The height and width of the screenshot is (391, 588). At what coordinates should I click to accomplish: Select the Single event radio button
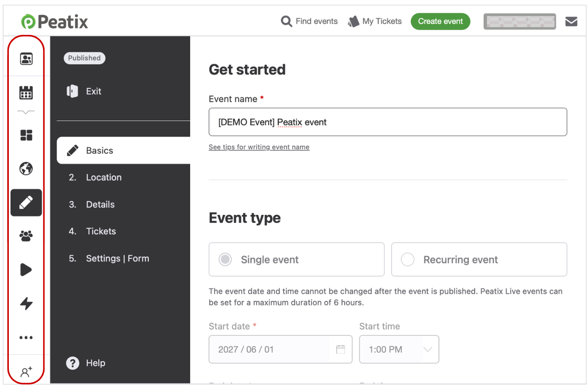[225, 259]
